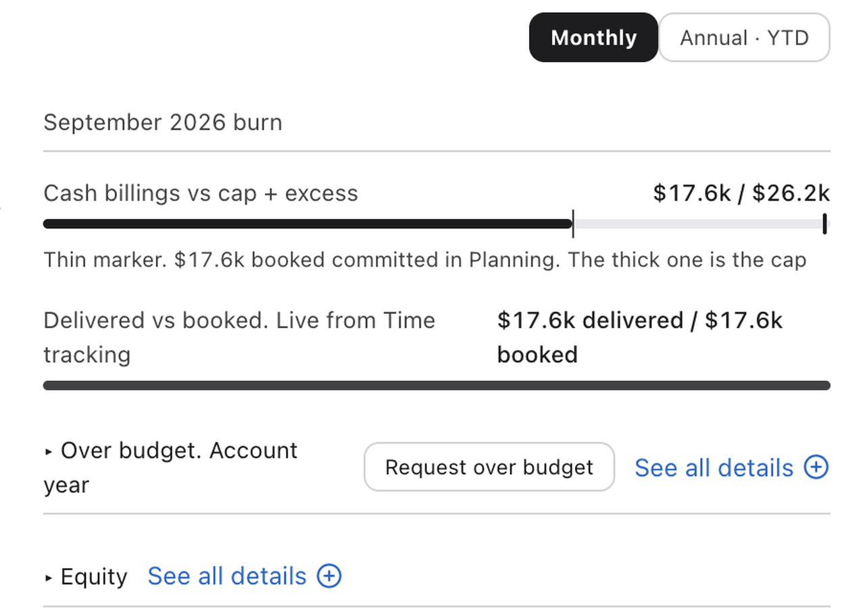This screenshot has width=865, height=616.
Task: Click the thick cap marker on billings bar
Action: click(825, 224)
